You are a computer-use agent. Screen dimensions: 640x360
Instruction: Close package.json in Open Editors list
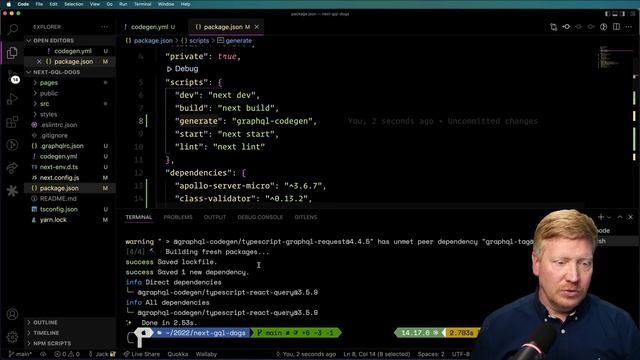39,62
